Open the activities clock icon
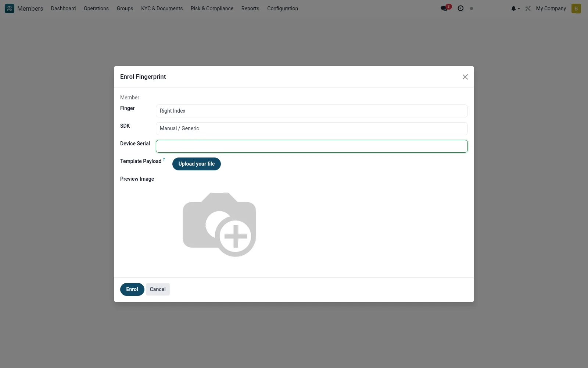This screenshot has width=588, height=368. pyautogui.click(x=460, y=8)
